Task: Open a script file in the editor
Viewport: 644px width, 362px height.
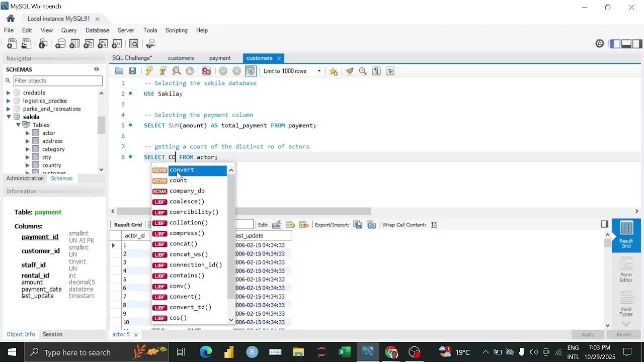Action: [119, 71]
